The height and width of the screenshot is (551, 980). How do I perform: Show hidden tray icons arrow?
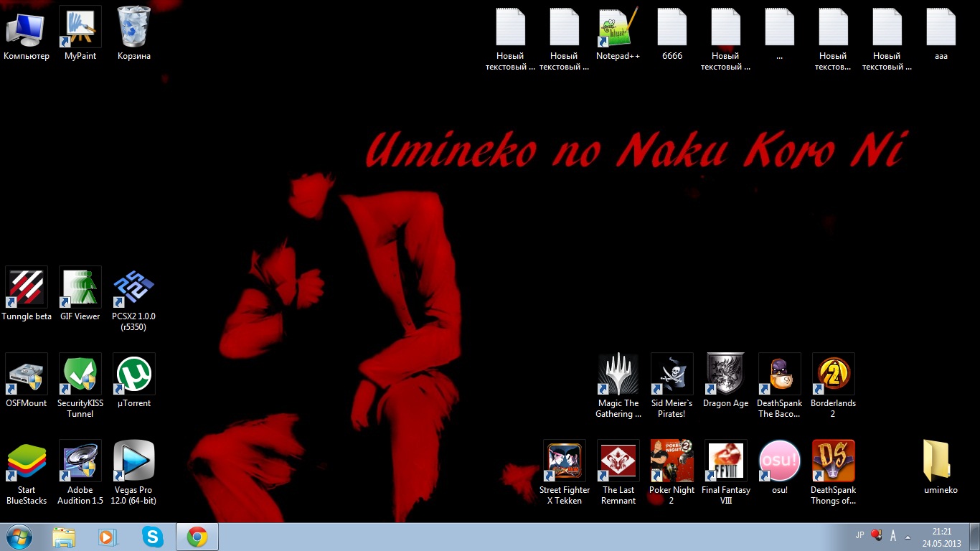908,537
